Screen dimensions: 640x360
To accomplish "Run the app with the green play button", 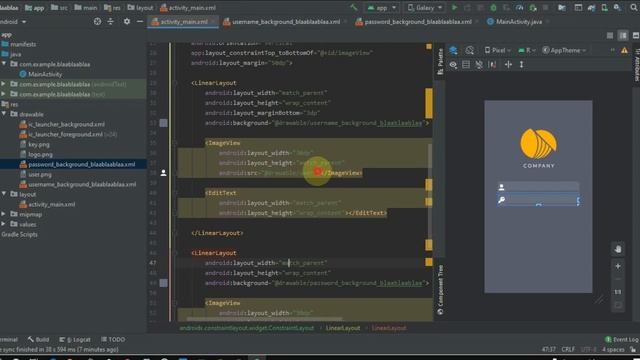I will click(454, 7).
